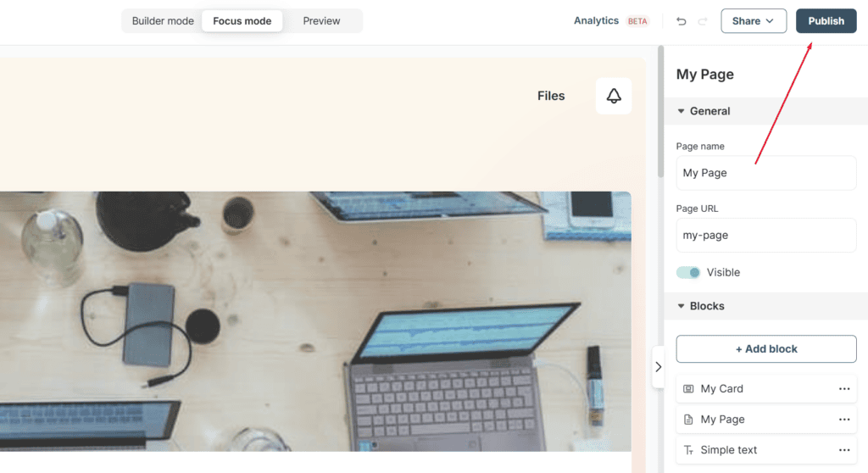868x473 pixels.
Task: Click the Page URL input field
Action: [766, 235]
